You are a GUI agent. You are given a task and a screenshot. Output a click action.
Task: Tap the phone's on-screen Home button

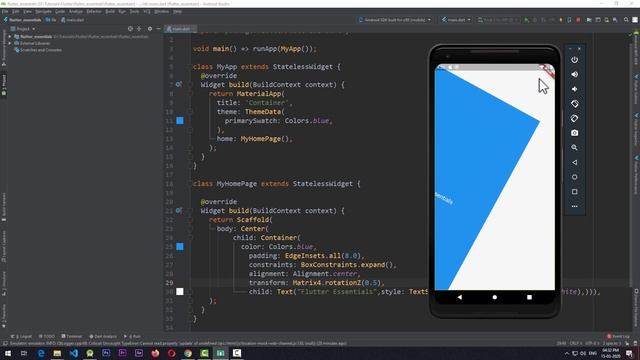pos(494,297)
